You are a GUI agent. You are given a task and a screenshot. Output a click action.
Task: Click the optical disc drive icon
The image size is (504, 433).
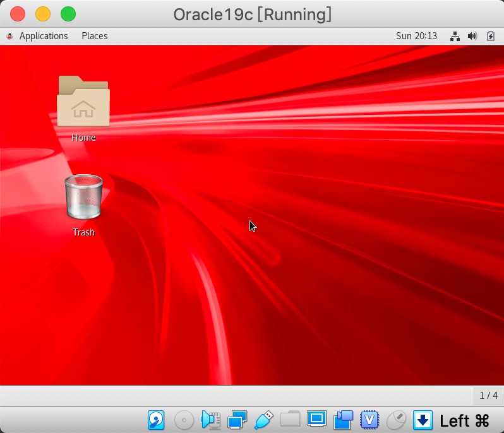click(184, 420)
